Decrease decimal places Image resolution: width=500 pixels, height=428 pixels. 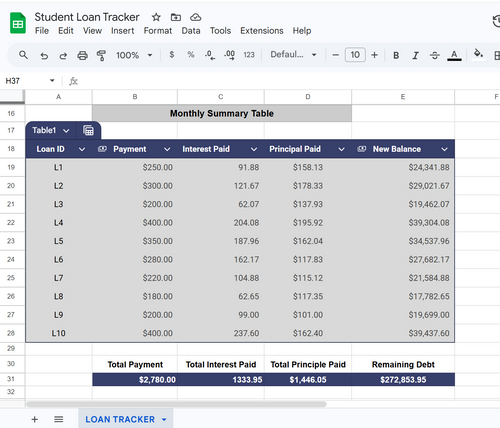pos(210,55)
